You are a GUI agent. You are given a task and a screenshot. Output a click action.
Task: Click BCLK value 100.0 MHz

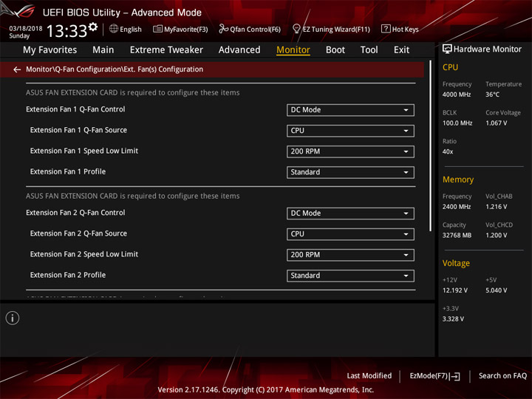457,123
